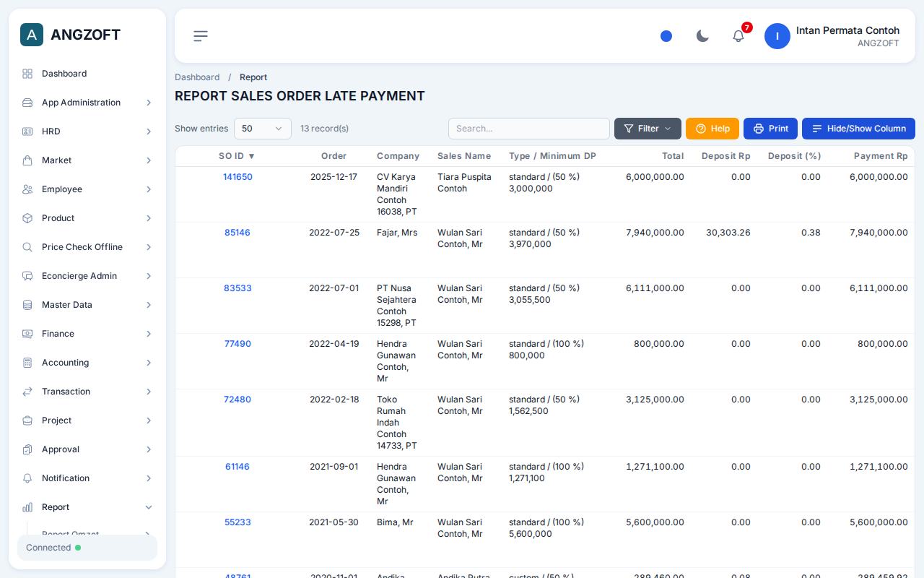The height and width of the screenshot is (578, 924).
Task: Click the blue theme color dot
Action: tap(666, 36)
